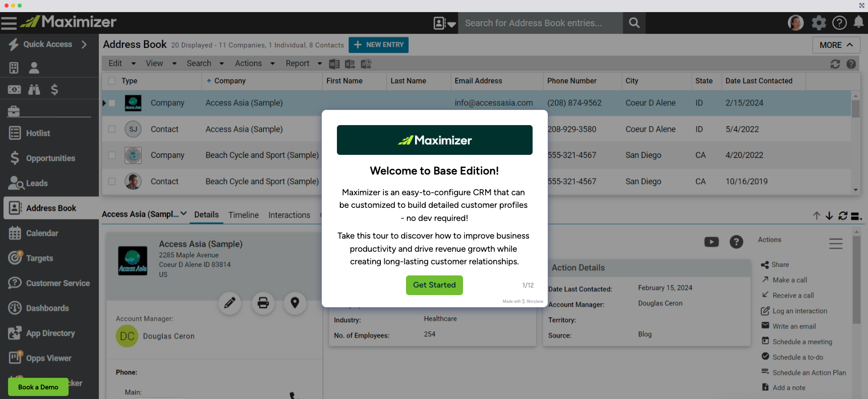This screenshot has width=868, height=399.
Task: Click the calculator icon in sidebar
Action: tap(14, 68)
